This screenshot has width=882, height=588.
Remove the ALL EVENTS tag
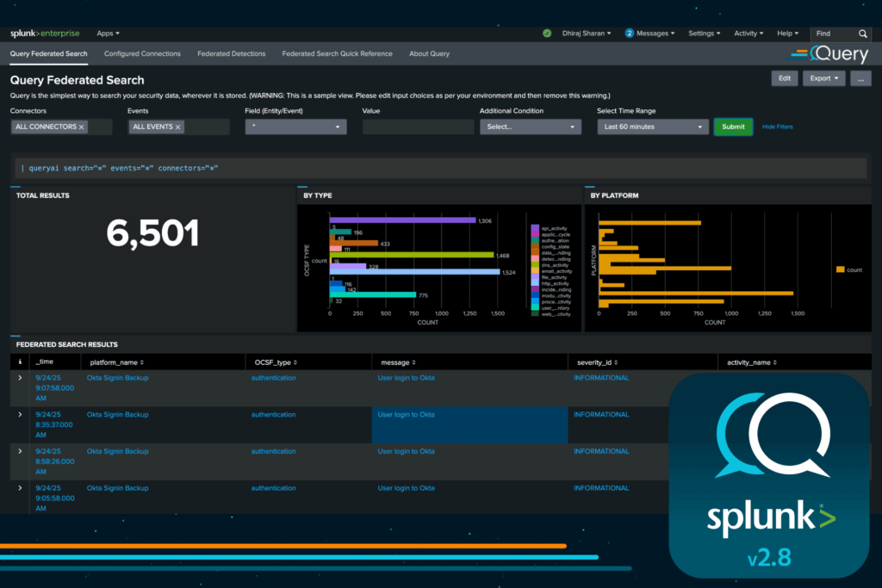(178, 127)
